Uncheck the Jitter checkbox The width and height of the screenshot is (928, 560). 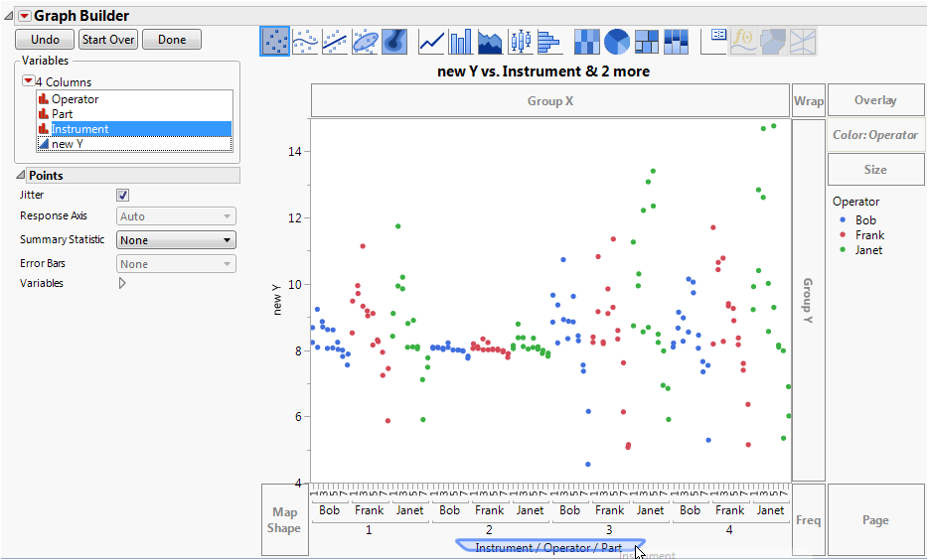tap(123, 196)
